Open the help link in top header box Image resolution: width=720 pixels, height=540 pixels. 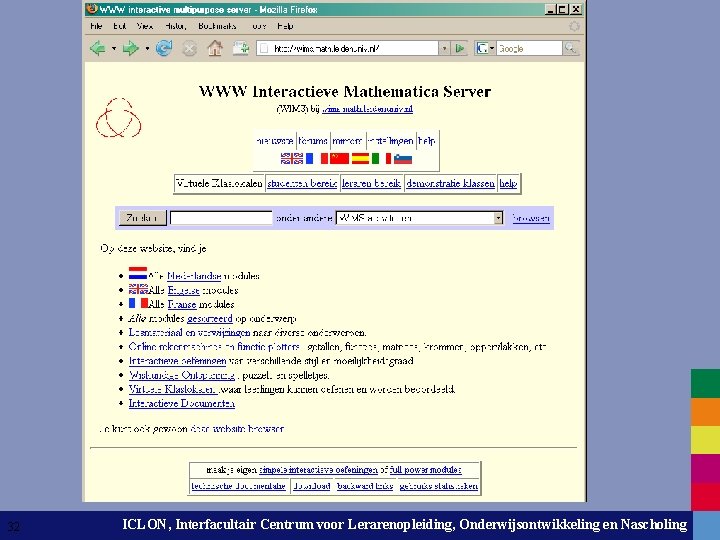click(x=427, y=141)
